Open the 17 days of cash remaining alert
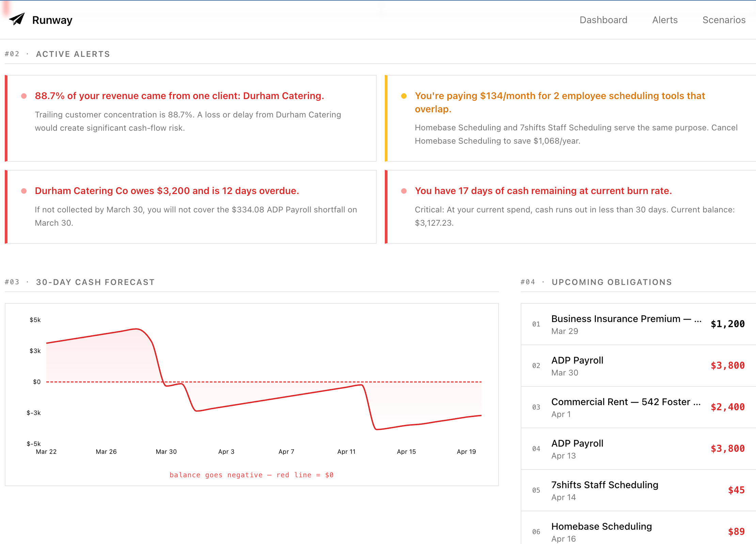 (x=543, y=191)
